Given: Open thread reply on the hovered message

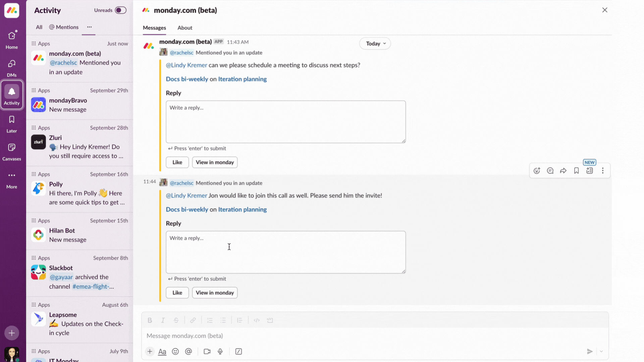Looking at the screenshot, I should (550, 171).
